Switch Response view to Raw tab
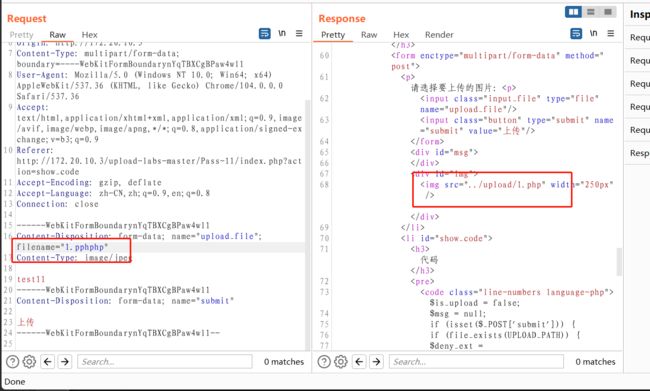This screenshot has width=650, height=391. 369,35
